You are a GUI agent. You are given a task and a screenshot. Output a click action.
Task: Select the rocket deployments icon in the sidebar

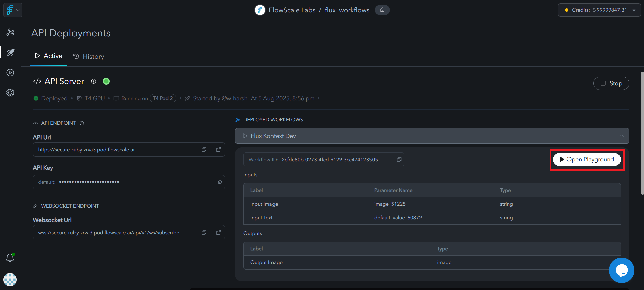click(10, 52)
